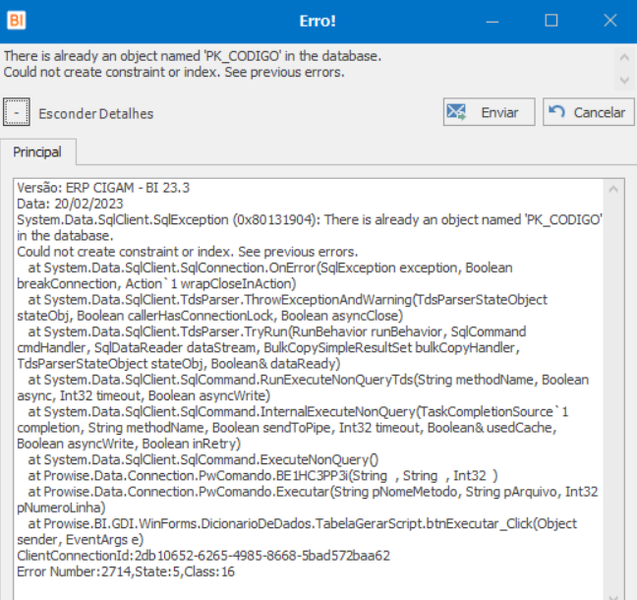Screen dimensions: 637x600
Task: Click the ClientConnectionId line in details
Action: click(204, 555)
